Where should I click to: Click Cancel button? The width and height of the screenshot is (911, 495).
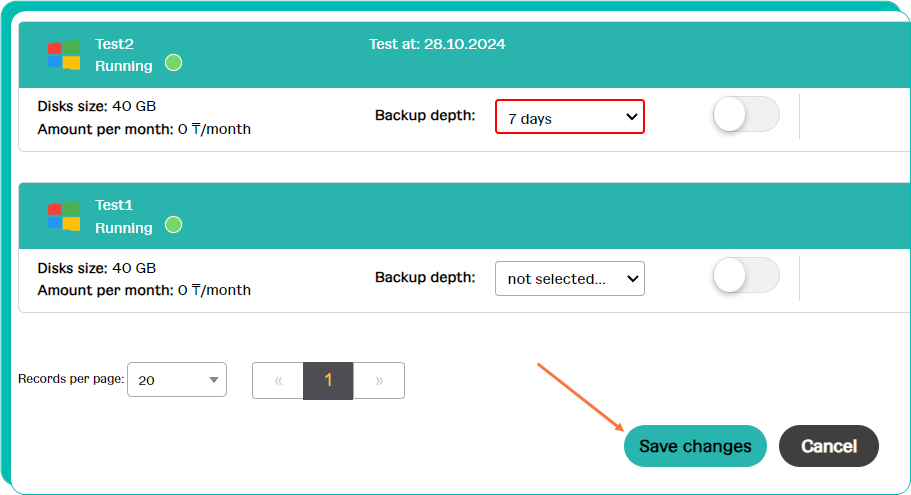click(x=828, y=446)
